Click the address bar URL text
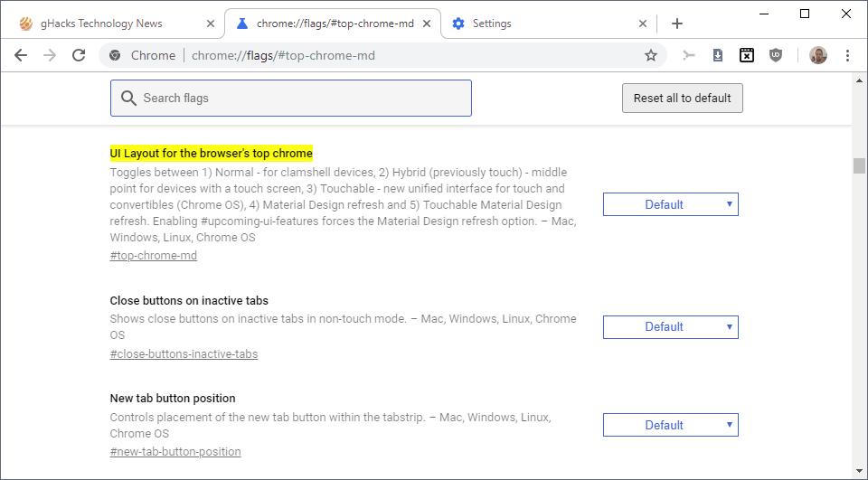This screenshot has height=480, width=868. point(283,55)
